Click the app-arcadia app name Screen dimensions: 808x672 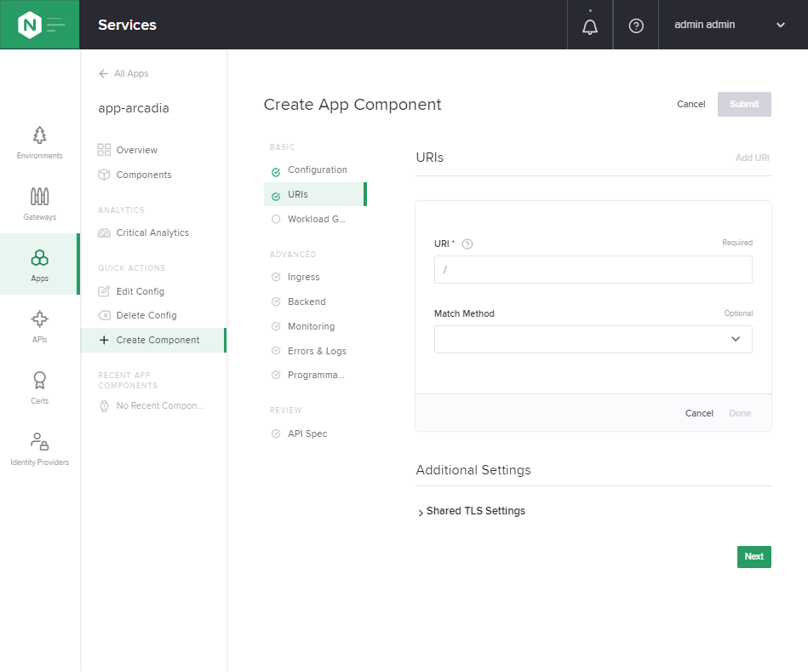pos(134,109)
